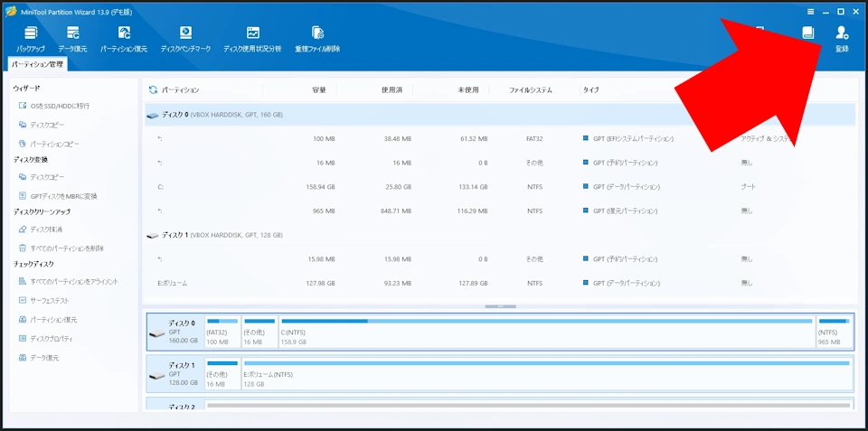Image resolution: width=868 pixels, height=431 pixels.
Task: Click the (その他) 16 MB block on Disk 1 map
Action: coord(222,373)
